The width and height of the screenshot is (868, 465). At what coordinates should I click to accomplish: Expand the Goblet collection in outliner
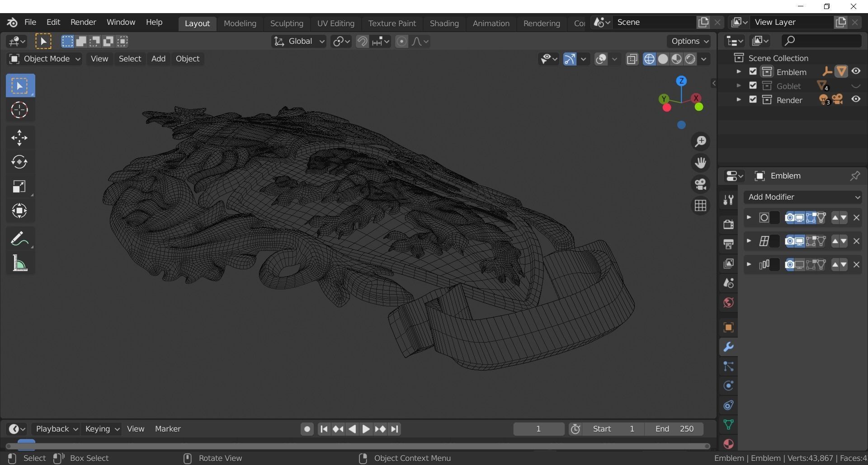(739, 85)
